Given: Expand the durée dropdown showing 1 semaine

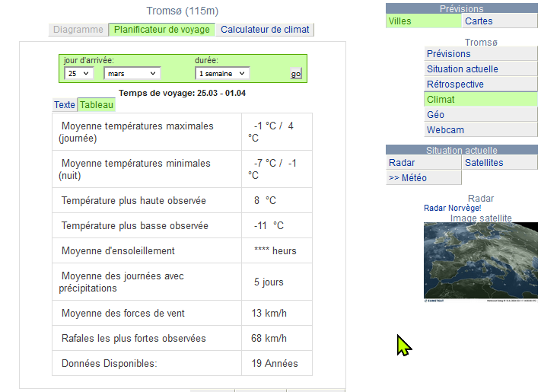Looking at the screenshot, I should (222, 74).
